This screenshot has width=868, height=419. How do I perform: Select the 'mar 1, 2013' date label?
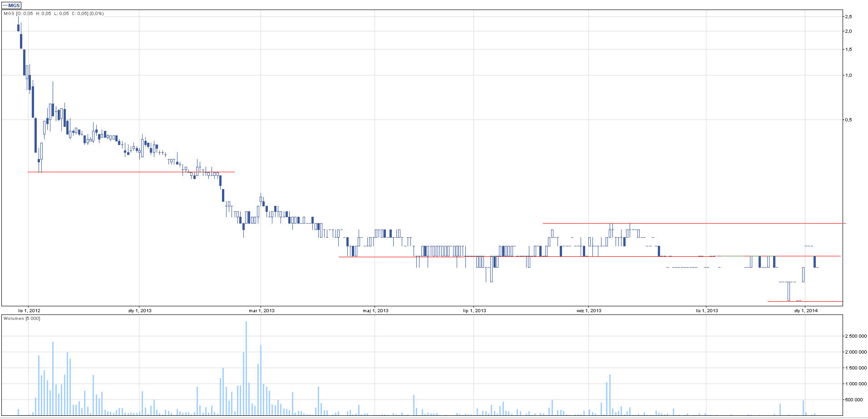point(261,311)
